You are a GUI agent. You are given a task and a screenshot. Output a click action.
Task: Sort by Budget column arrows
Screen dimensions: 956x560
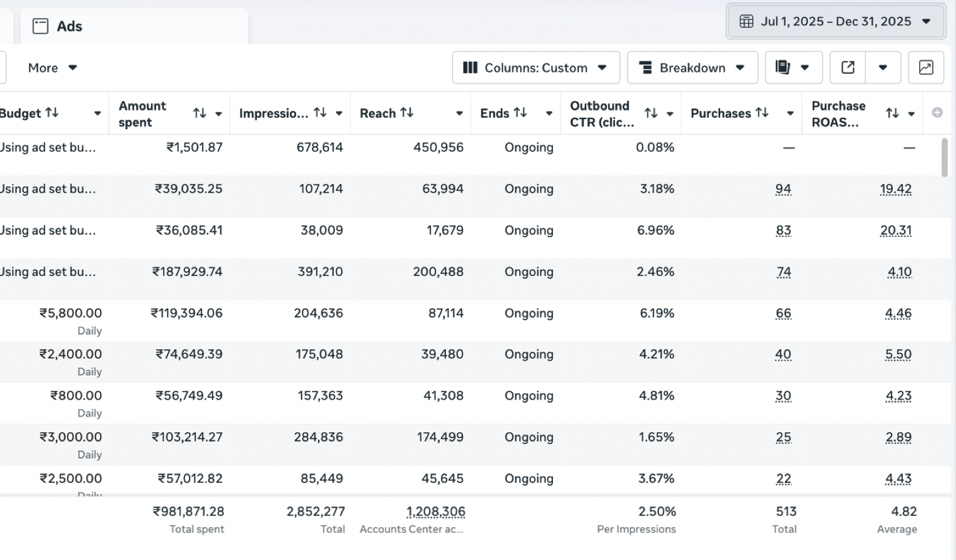pyautogui.click(x=52, y=113)
